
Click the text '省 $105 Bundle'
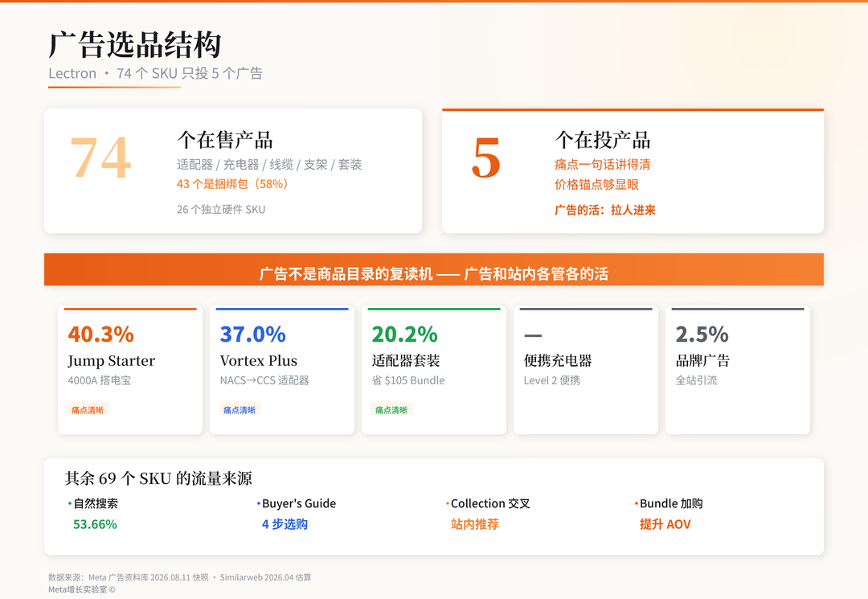click(x=408, y=380)
